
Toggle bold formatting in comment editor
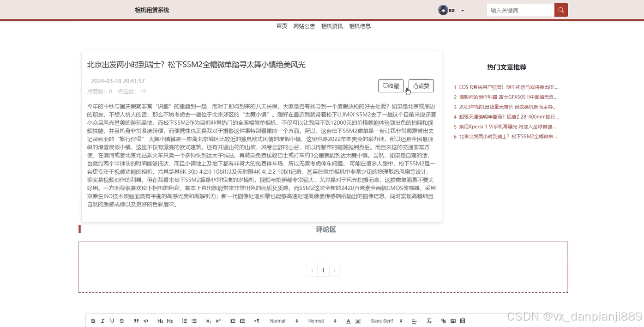tap(93, 321)
